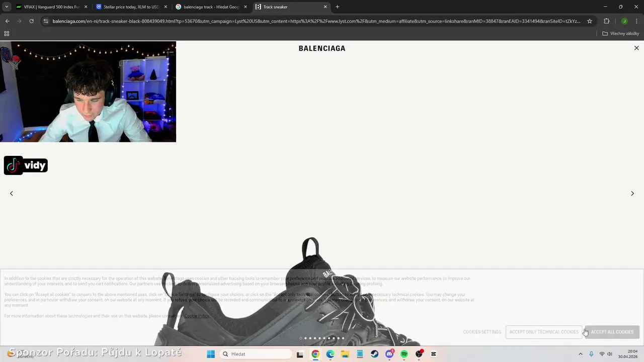
Task: Open Spotify from taskbar
Action: coord(404,354)
